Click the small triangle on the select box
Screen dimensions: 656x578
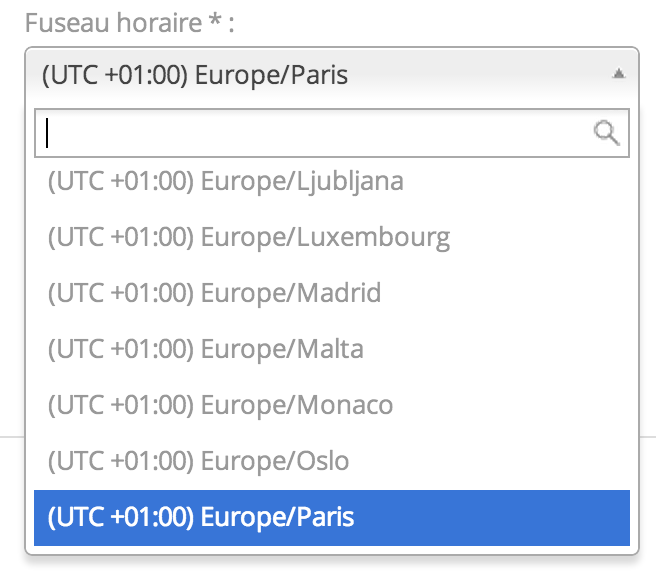pyautogui.click(x=618, y=74)
